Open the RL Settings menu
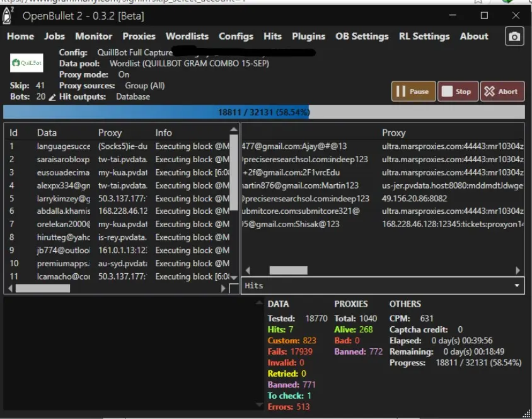The height and width of the screenshot is (419, 532). (x=424, y=37)
